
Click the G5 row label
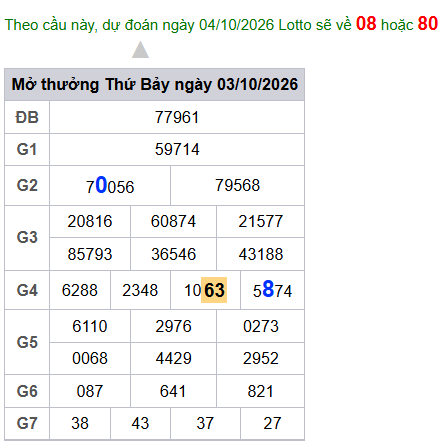27,342
